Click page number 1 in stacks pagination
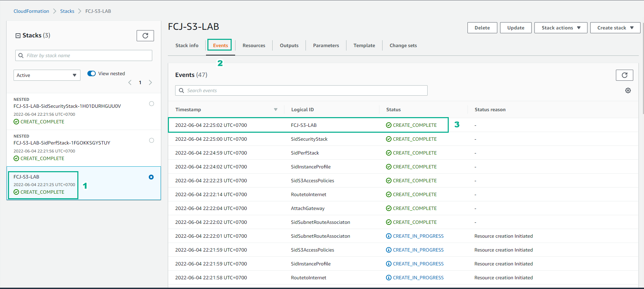The image size is (644, 289). [140, 82]
